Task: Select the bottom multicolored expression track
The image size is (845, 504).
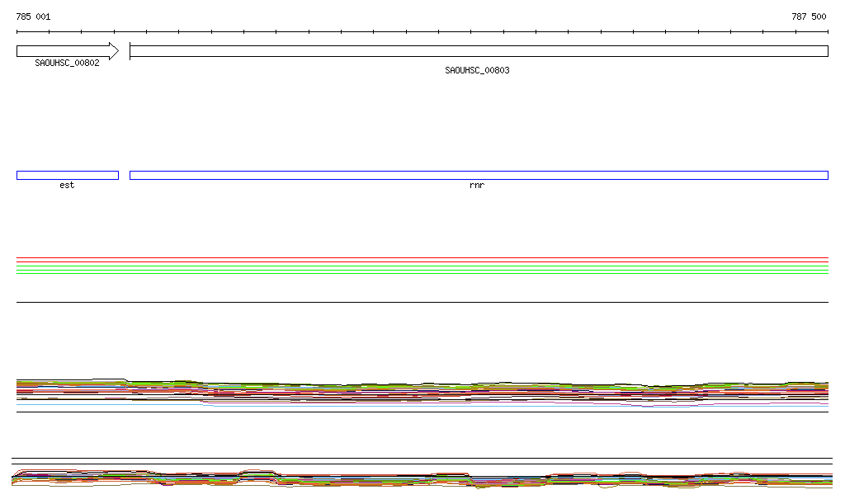Action: click(x=421, y=479)
